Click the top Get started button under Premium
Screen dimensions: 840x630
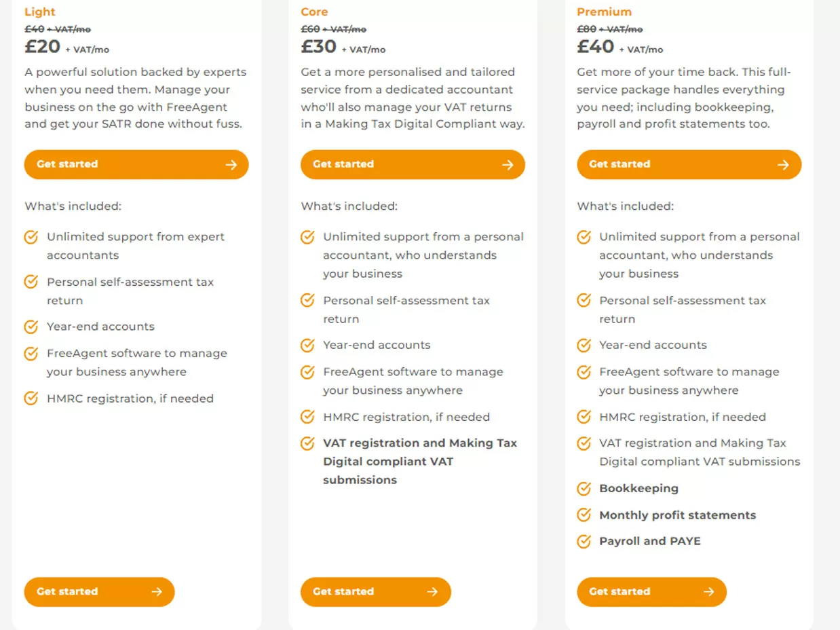689,164
